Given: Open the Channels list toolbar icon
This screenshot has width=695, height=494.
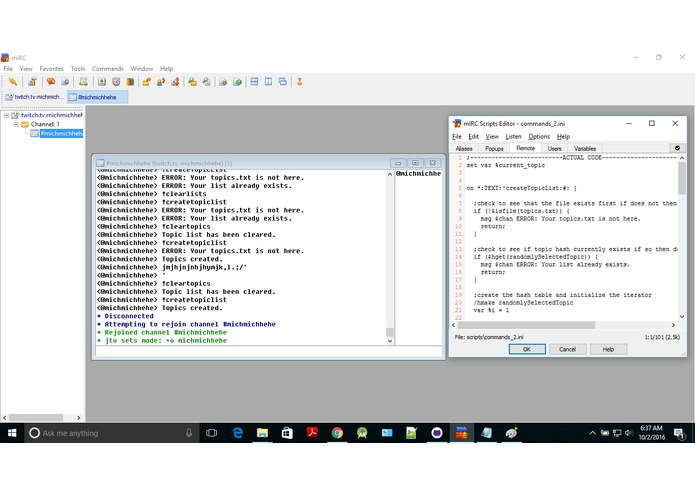Looking at the screenshot, I should [65, 82].
